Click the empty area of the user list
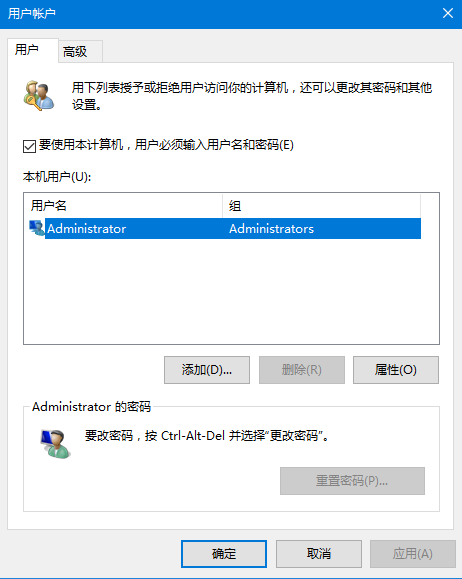 (x=231, y=291)
